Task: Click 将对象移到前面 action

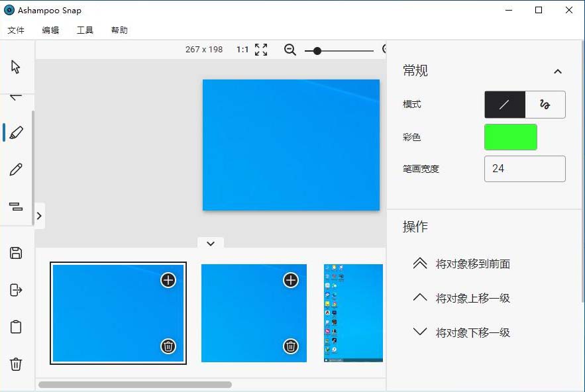Action: [462, 264]
